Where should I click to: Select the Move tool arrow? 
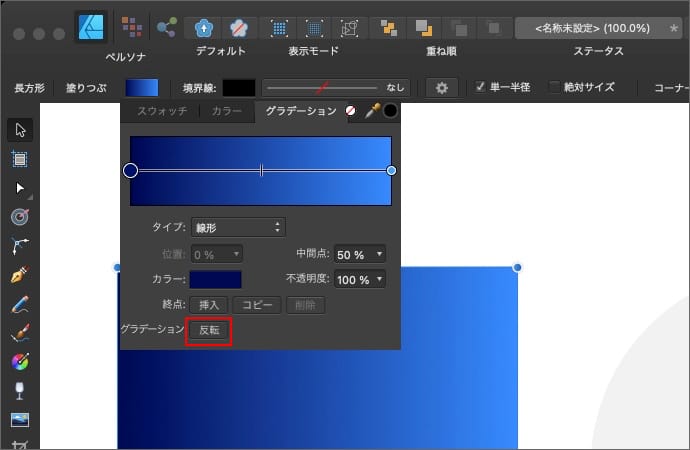[x=19, y=130]
